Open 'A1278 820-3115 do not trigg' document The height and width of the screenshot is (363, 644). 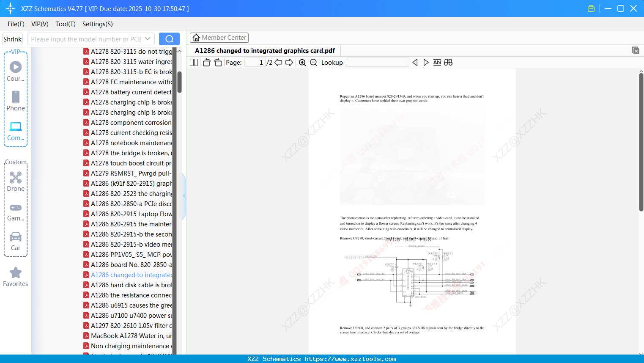[131, 52]
